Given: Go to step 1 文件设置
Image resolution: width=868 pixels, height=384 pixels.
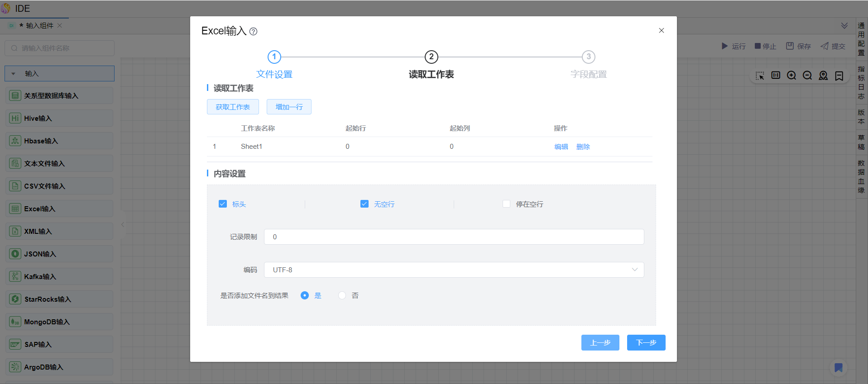Looking at the screenshot, I should [274, 57].
